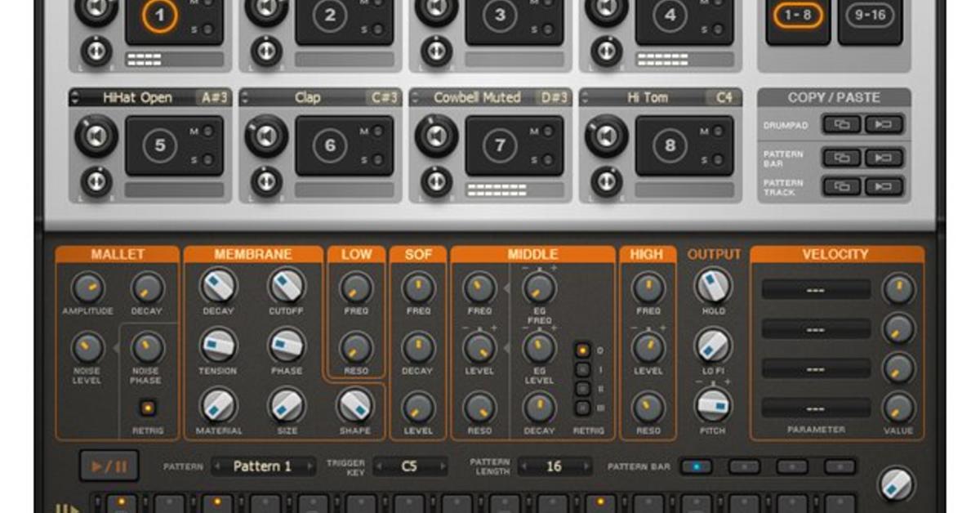Click the Membrane Cutoff knob
980x513 pixels.
(287, 286)
